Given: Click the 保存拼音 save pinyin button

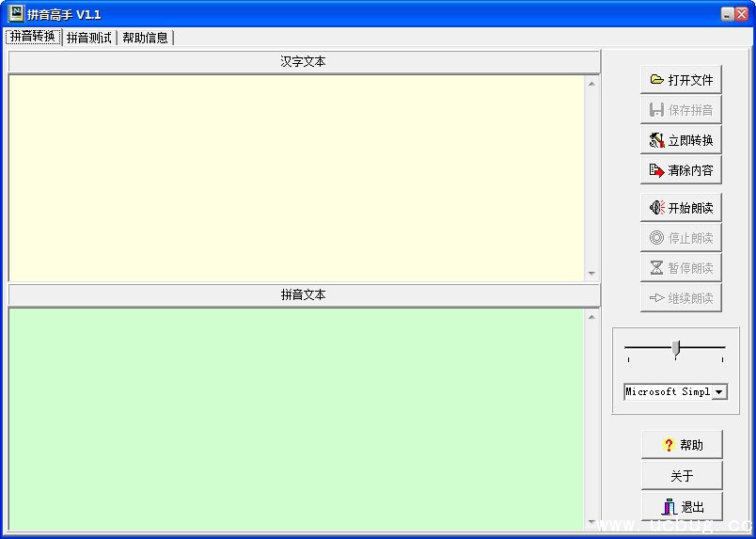Looking at the screenshot, I should pyautogui.click(x=681, y=110).
